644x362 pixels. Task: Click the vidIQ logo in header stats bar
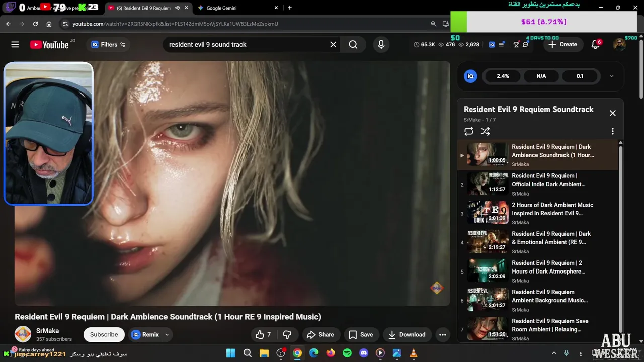492,45
